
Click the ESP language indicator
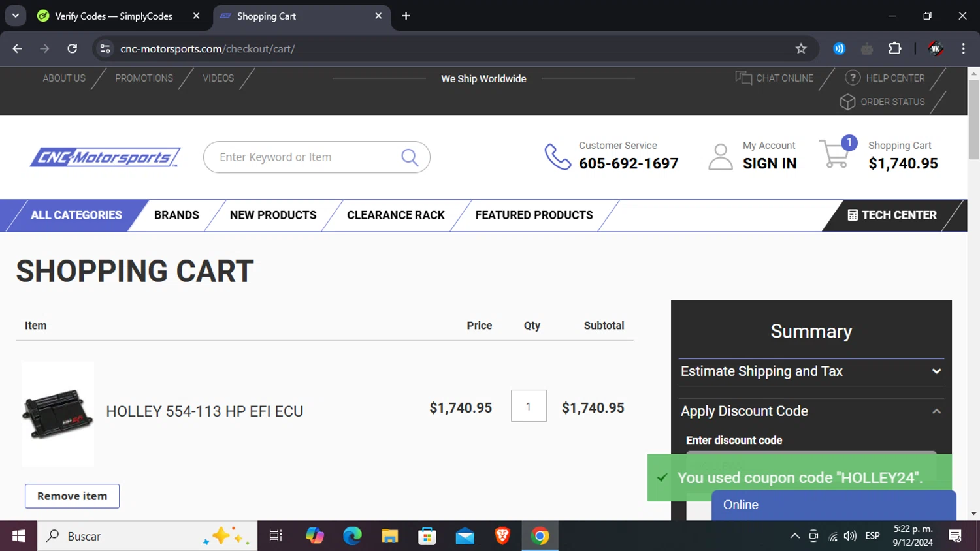coord(872,536)
